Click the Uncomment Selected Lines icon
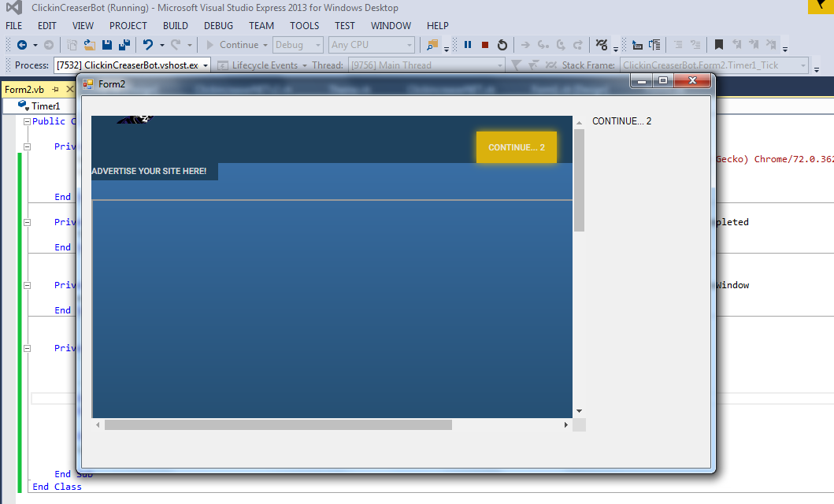The width and height of the screenshot is (834, 504). click(695, 45)
